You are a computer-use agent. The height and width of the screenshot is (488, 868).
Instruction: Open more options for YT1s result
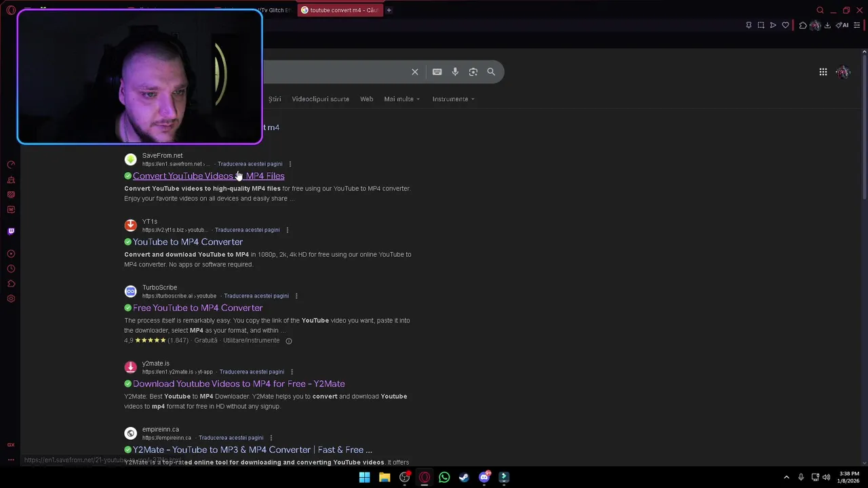(x=287, y=230)
